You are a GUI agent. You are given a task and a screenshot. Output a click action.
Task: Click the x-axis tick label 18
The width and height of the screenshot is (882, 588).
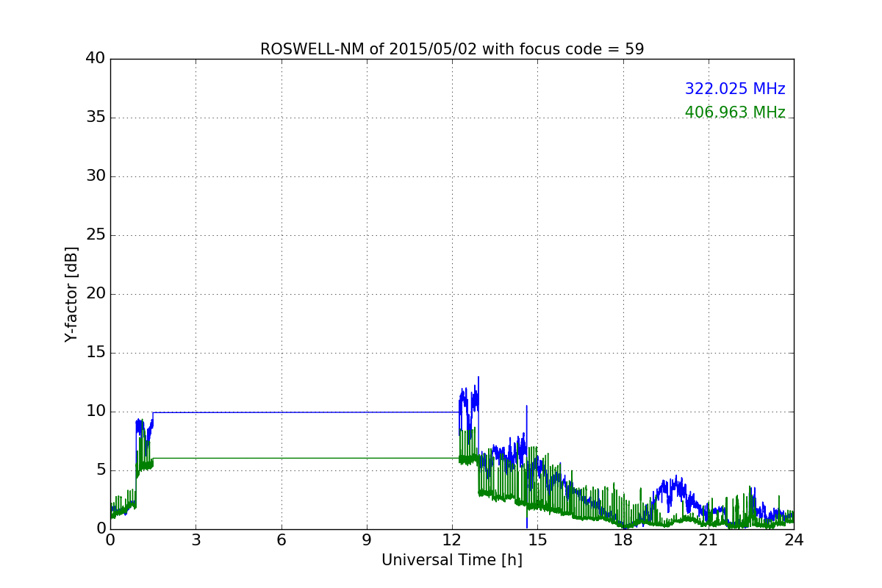(623, 540)
